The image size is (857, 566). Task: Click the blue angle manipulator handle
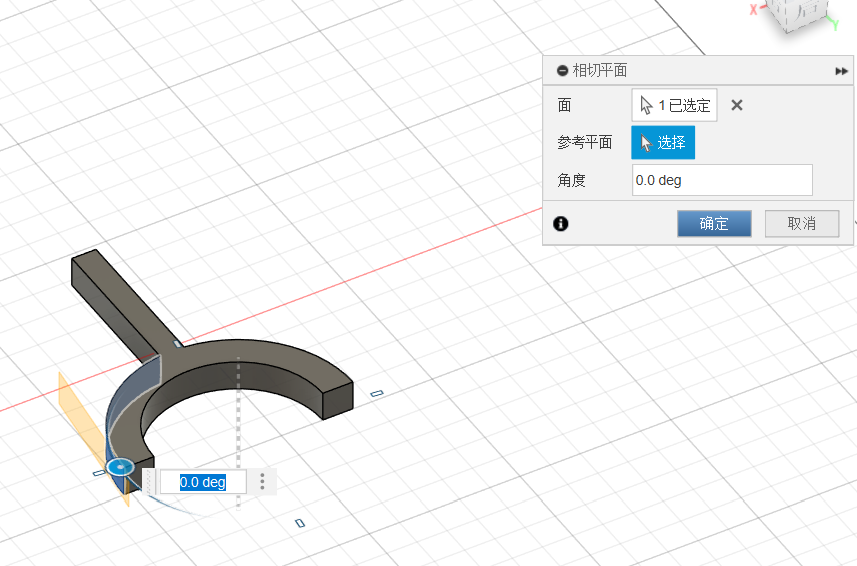120,467
